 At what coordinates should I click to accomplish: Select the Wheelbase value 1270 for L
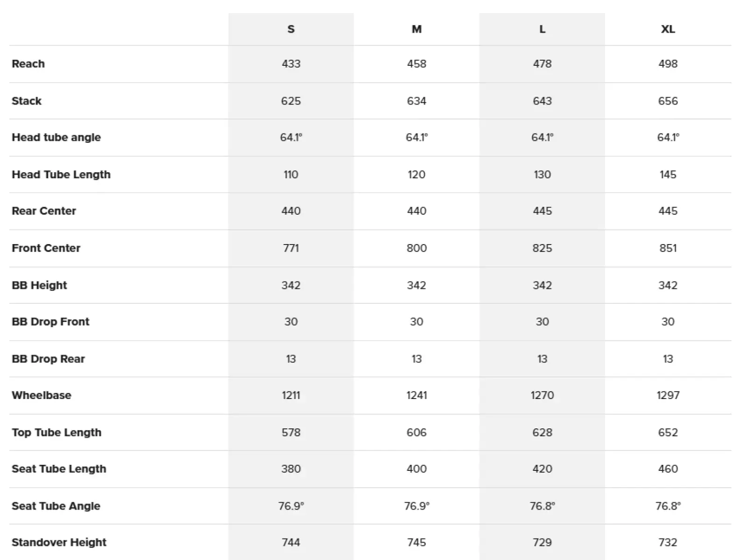click(x=542, y=395)
